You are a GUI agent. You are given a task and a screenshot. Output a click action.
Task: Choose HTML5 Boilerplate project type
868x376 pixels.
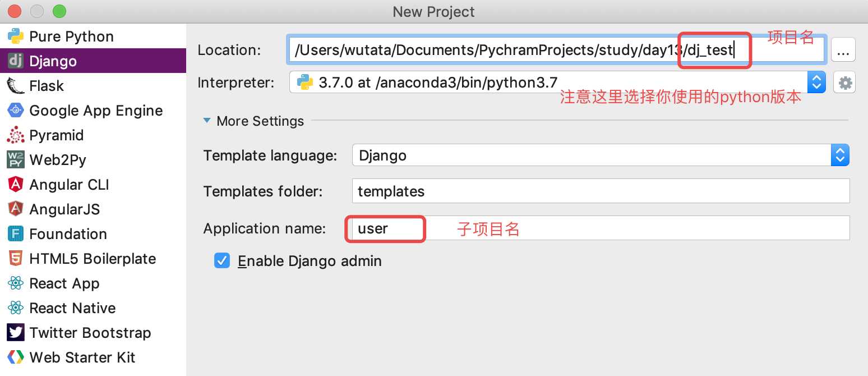point(93,259)
